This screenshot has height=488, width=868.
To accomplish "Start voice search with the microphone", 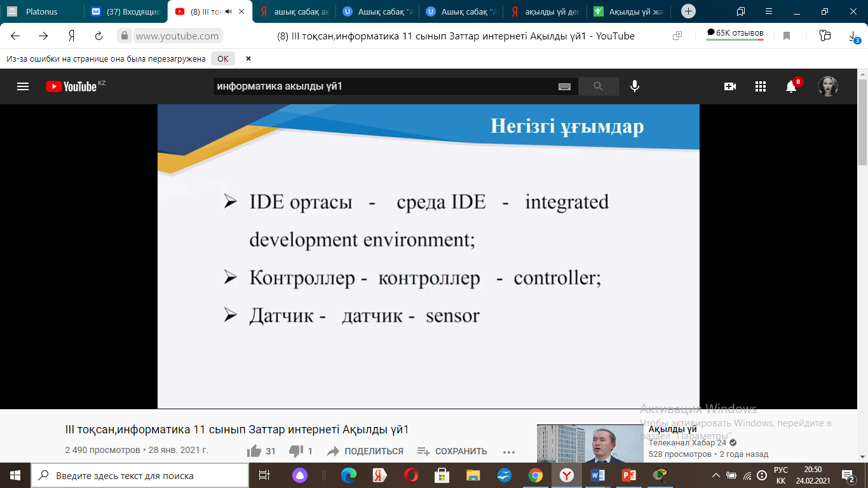I will pos(634,86).
